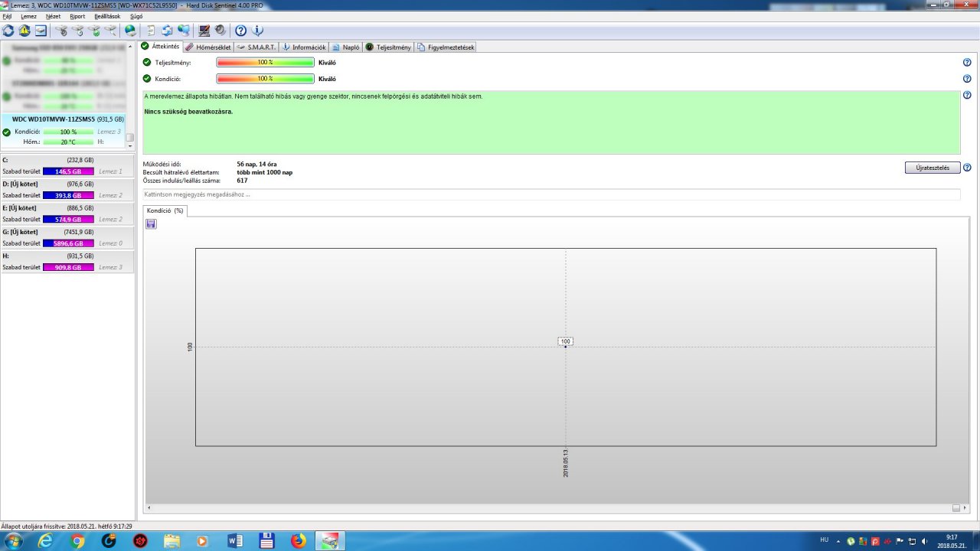Open Firefox from the taskbar
The height and width of the screenshot is (551, 980).
298,540
